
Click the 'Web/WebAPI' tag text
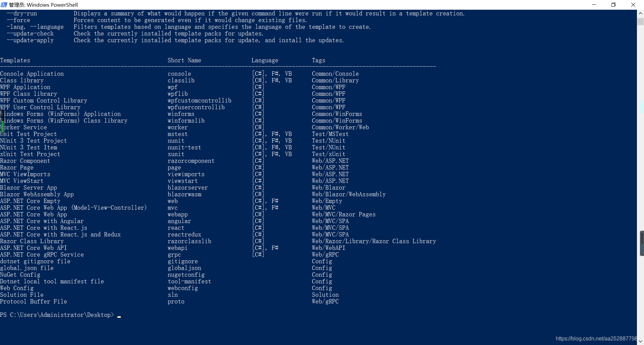[329, 248]
